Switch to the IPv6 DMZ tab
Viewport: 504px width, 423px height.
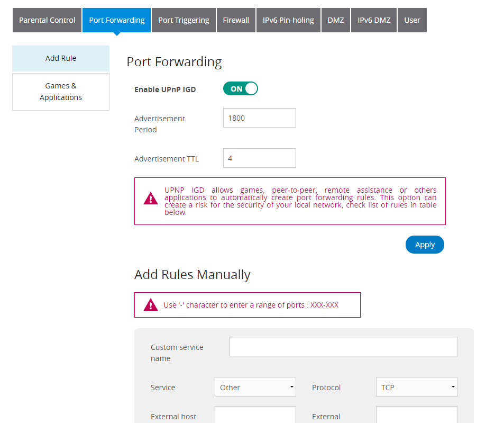coord(373,20)
